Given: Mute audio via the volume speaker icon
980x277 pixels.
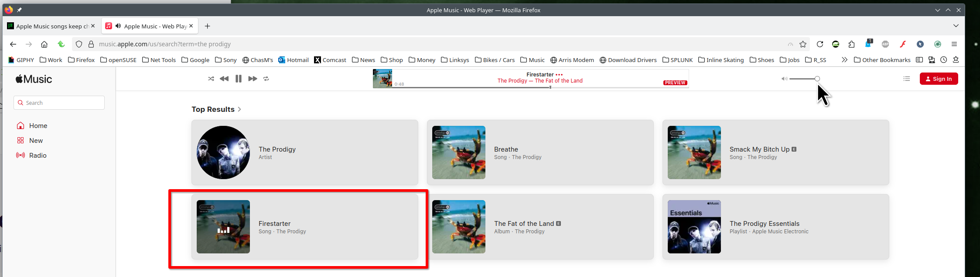Looking at the screenshot, I should pos(784,79).
